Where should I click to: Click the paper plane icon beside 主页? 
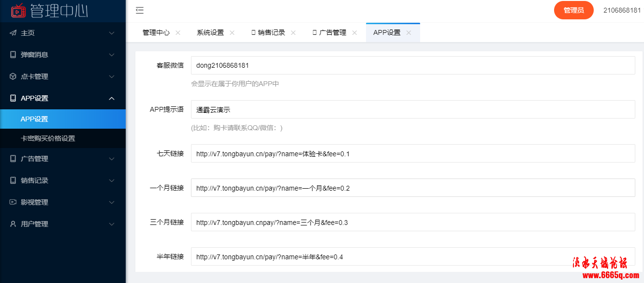tap(13, 33)
